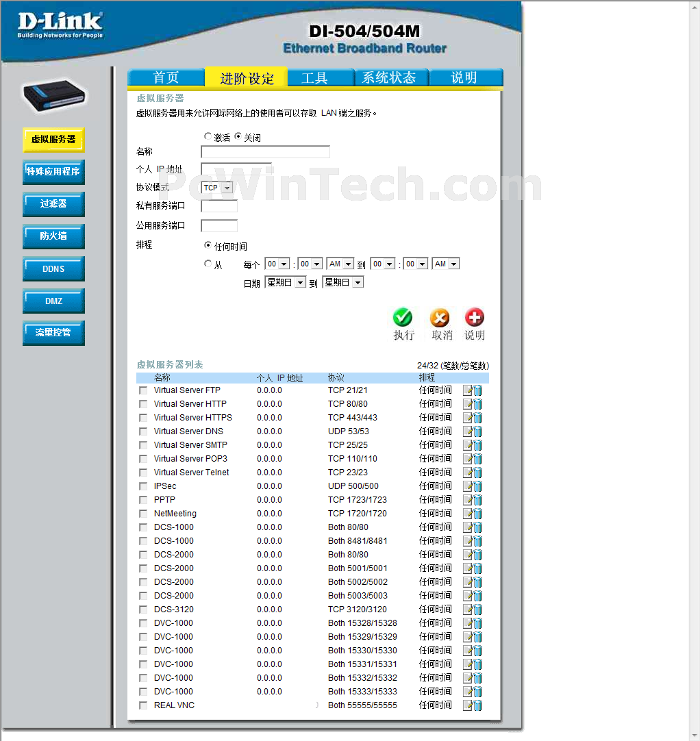Select the 任何时间 schedule radio button
This screenshot has height=741, width=700.
[x=208, y=245]
